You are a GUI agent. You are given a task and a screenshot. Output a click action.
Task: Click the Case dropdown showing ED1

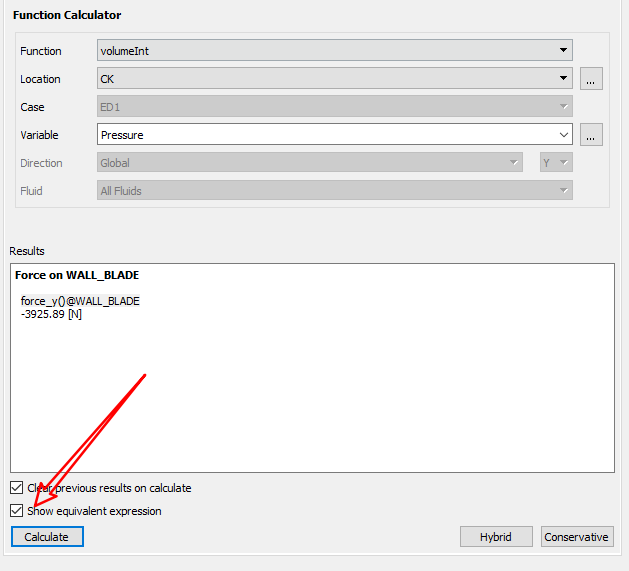(x=334, y=107)
